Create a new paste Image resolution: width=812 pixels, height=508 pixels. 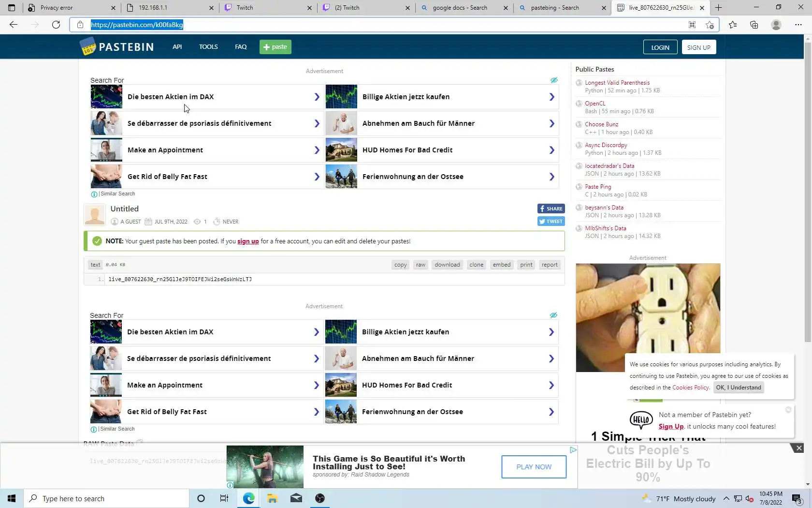click(x=275, y=47)
